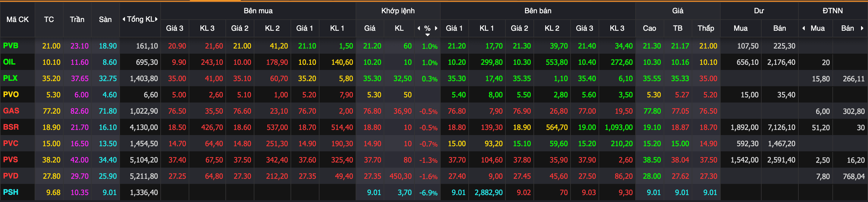The image size is (868, 202).
Task: Click the Dư Mua column header
Action: point(740,28)
